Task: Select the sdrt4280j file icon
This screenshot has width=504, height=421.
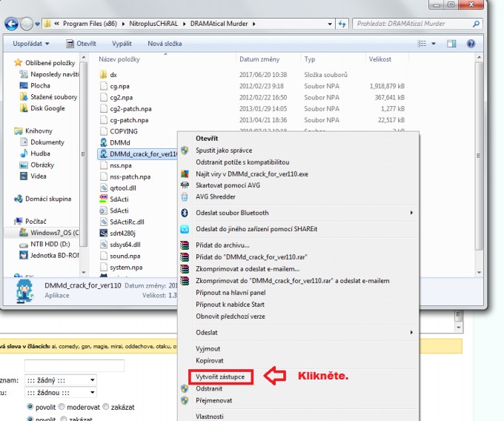Action: point(103,233)
